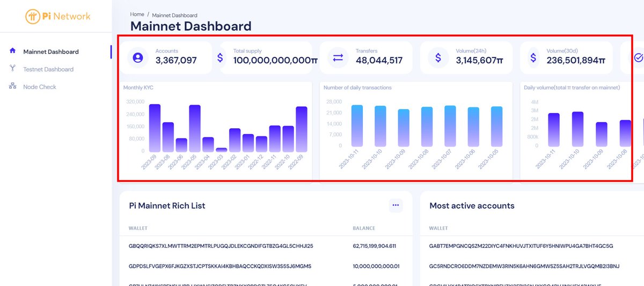This screenshot has width=644, height=286.
Task: Click the 2022-09 bar in Monthly KYC
Action: tap(301, 129)
